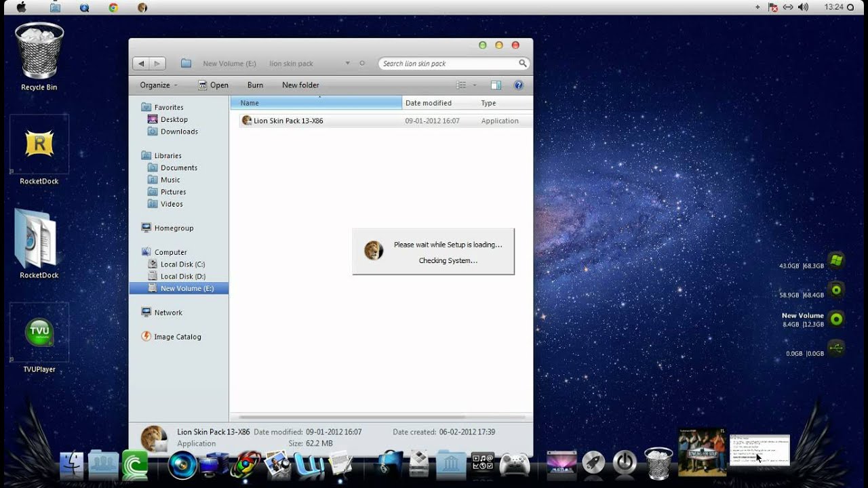Open the Apple menu in the top bar
The image size is (868, 488).
pyautogui.click(x=21, y=7)
